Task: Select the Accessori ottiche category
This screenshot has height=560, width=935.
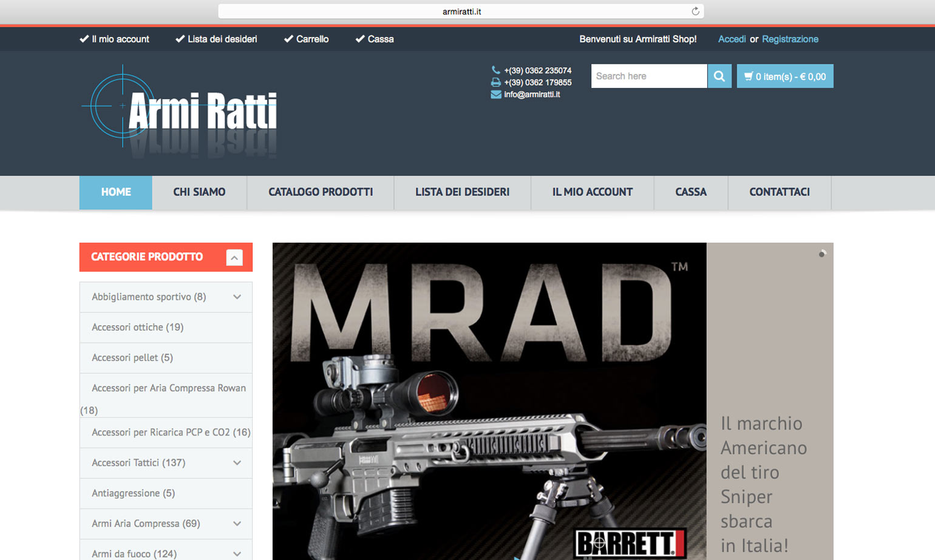Action: click(x=138, y=328)
